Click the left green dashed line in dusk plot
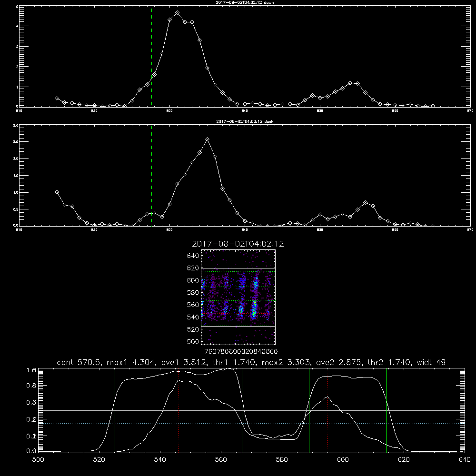This screenshot has width=476, height=476. click(x=152, y=176)
